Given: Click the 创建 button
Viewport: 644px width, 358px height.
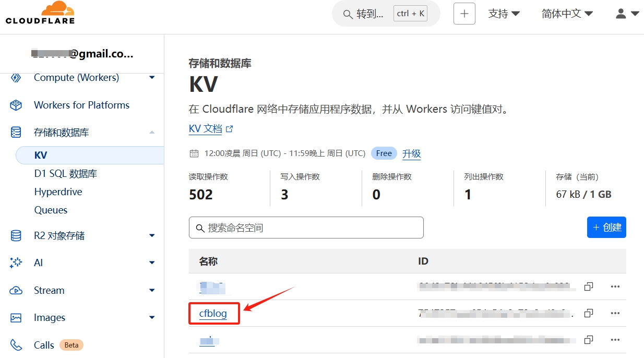Looking at the screenshot, I should click(606, 227).
